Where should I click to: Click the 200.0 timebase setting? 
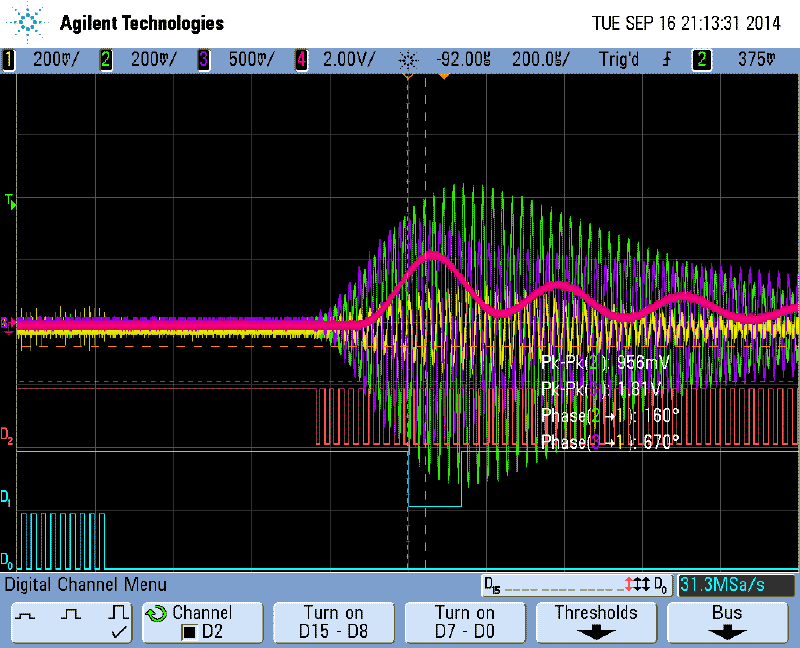click(539, 60)
